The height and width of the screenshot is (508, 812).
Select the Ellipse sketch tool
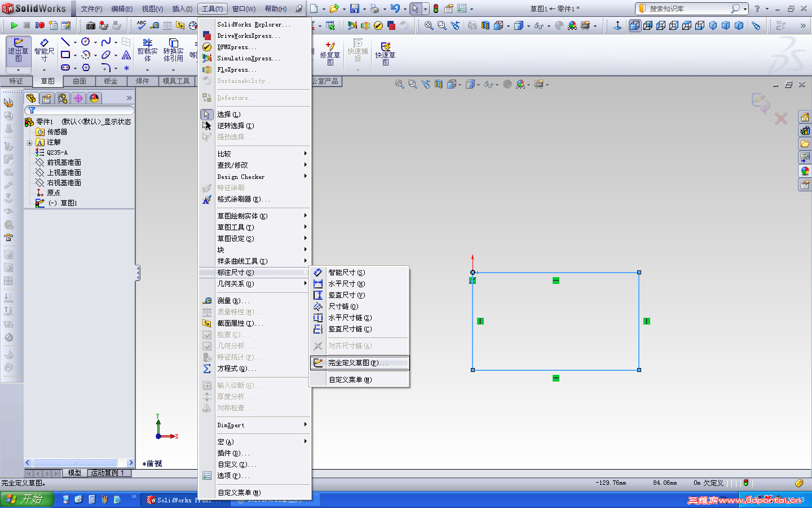pyautogui.click(x=106, y=55)
